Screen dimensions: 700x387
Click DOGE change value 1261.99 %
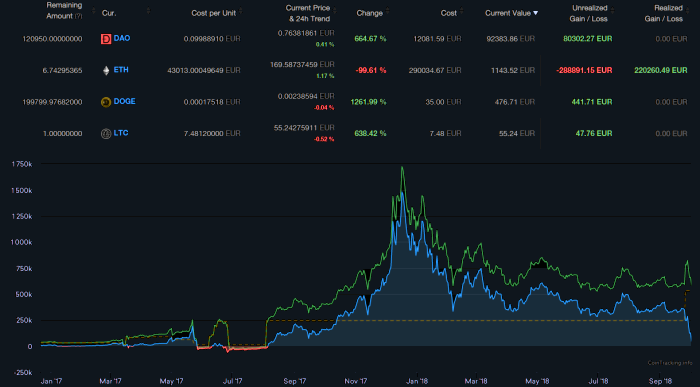pos(368,102)
